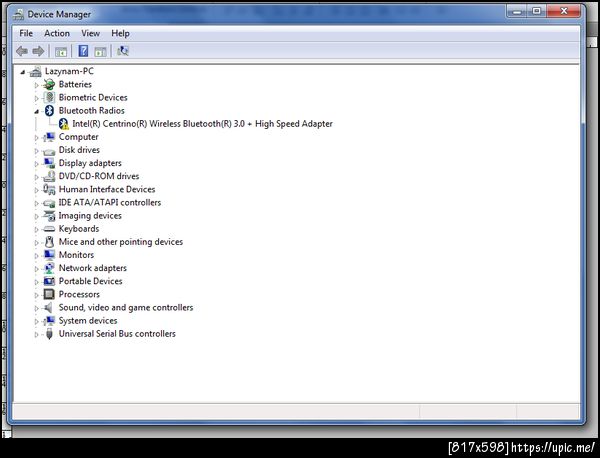This screenshot has width=600, height=458.
Task: Select Sound, video and game controllers label
Action: click(126, 307)
